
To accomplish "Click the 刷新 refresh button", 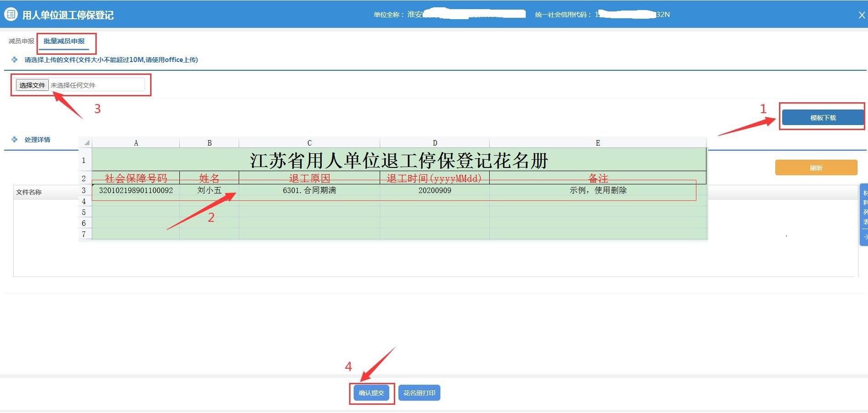I will tap(816, 167).
